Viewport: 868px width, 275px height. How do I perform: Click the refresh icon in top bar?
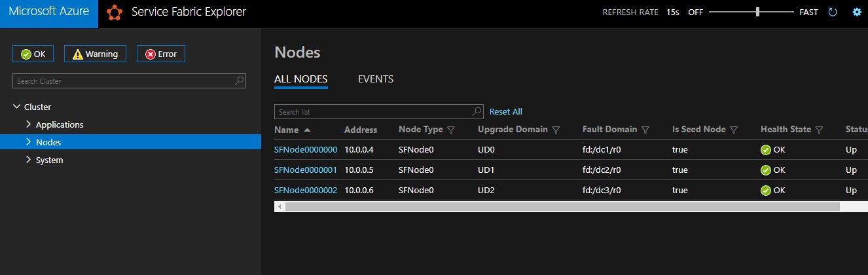833,12
